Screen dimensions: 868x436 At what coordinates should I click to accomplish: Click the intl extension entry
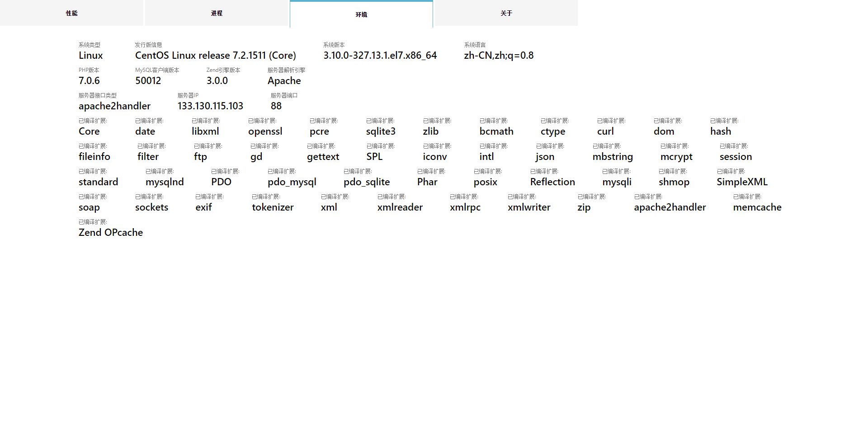486,157
